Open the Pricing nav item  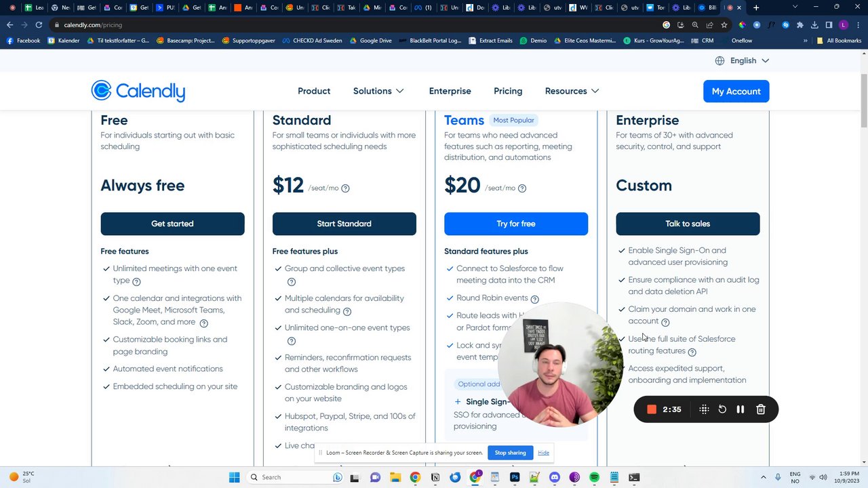pos(508,91)
